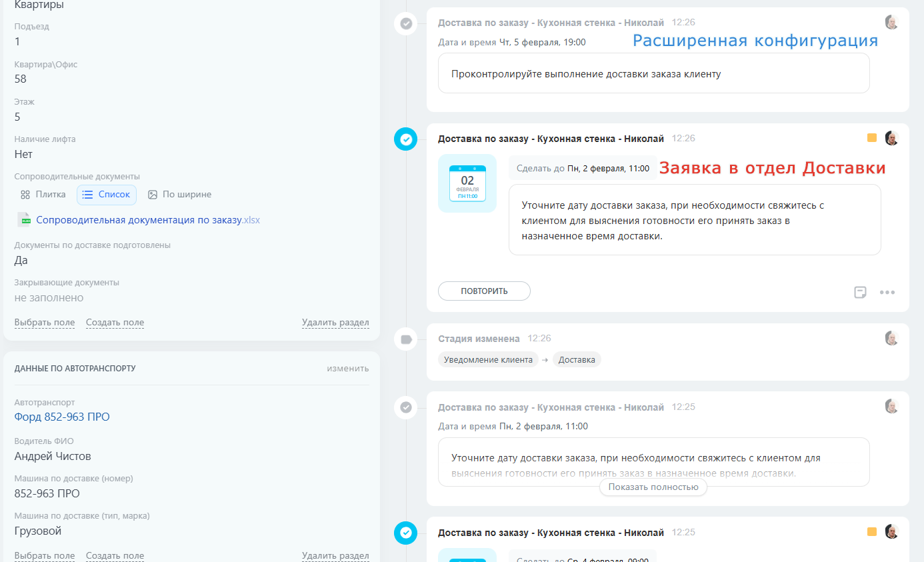Viewport: 924px width, 562px height.
Task: Open user avatar on Стадия изменена entry
Action: click(891, 338)
